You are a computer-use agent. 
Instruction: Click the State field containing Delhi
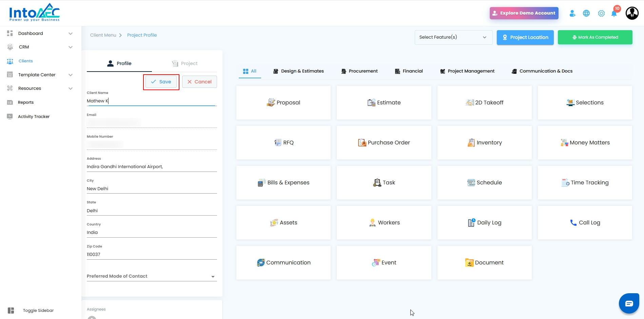click(x=152, y=211)
